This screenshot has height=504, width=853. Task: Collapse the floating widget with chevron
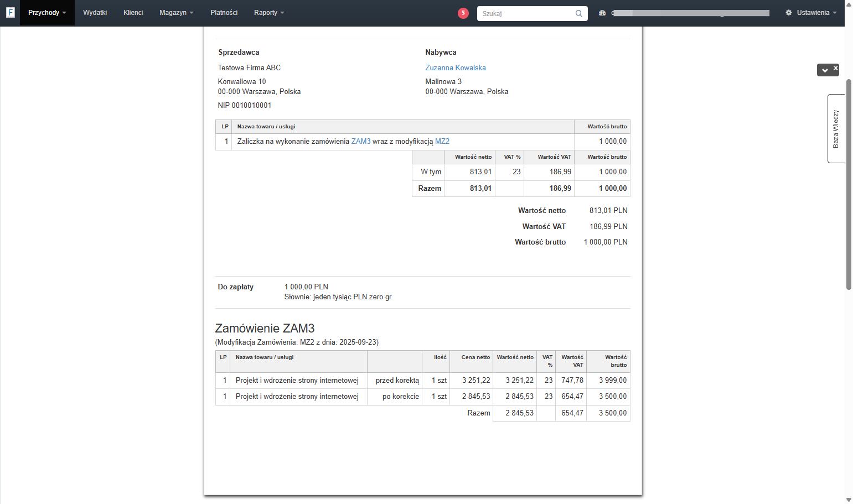click(x=825, y=70)
